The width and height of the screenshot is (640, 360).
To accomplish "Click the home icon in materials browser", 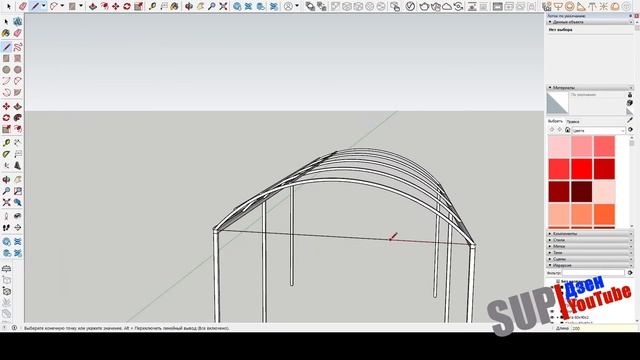I will tap(567, 130).
